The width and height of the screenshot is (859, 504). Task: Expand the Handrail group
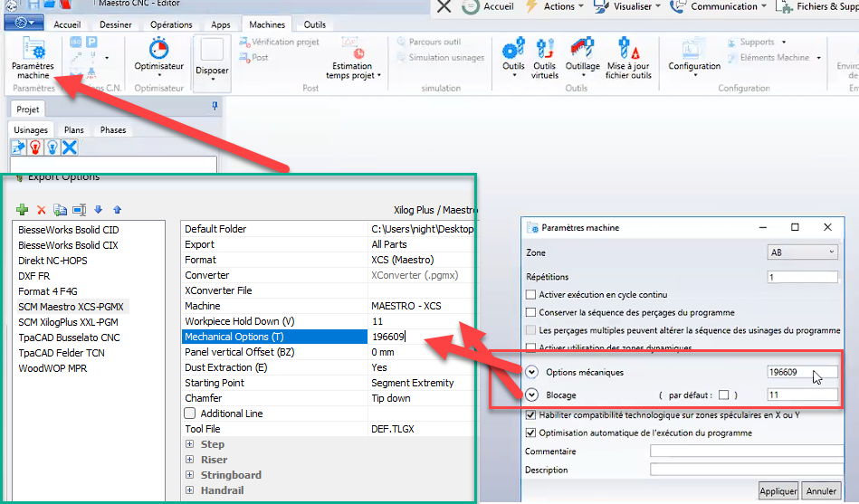(189, 490)
